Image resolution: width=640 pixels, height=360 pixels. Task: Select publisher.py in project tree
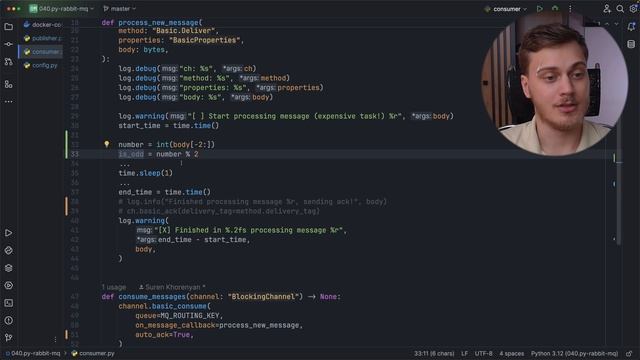tap(42, 38)
